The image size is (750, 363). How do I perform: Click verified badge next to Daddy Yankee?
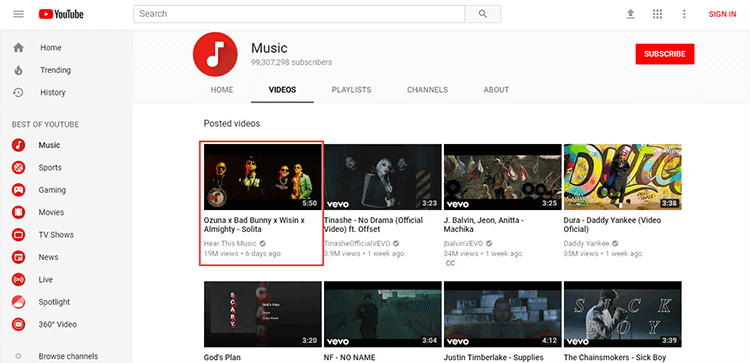(x=615, y=243)
